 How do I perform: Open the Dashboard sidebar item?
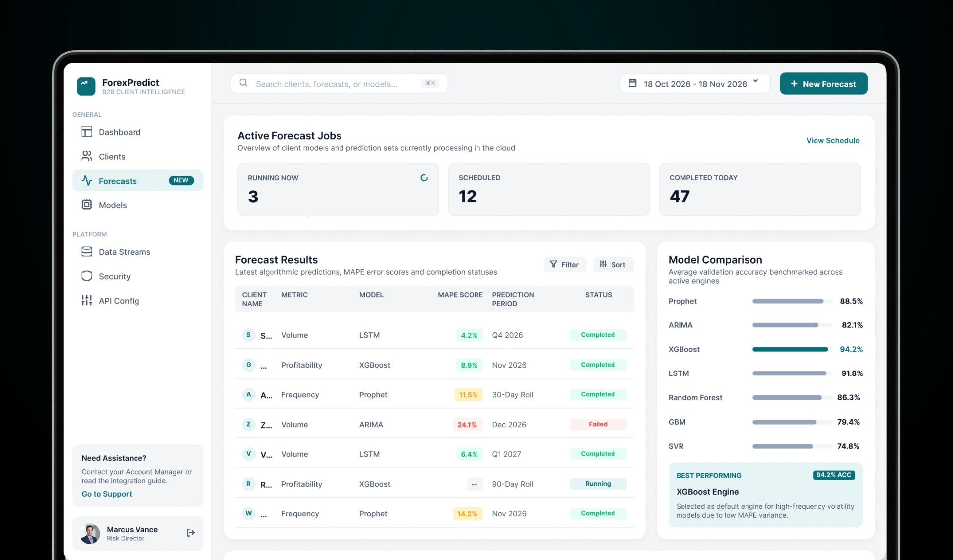(137, 132)
